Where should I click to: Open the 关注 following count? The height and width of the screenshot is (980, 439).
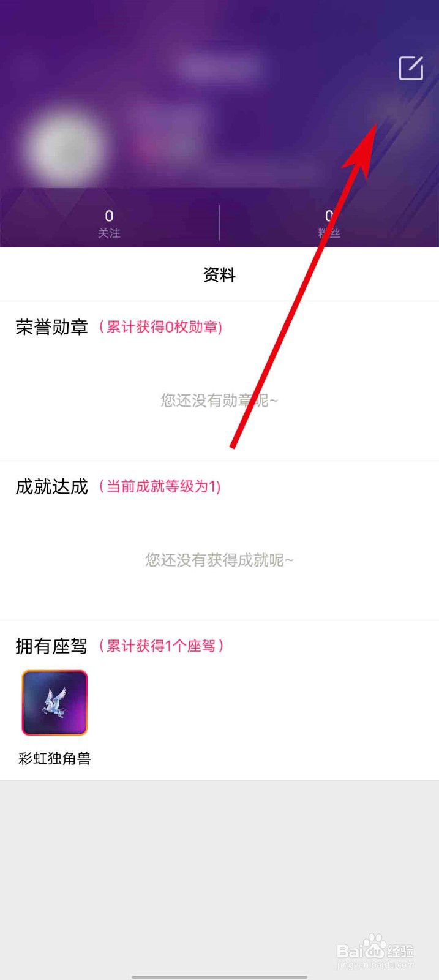click(109, 224)
